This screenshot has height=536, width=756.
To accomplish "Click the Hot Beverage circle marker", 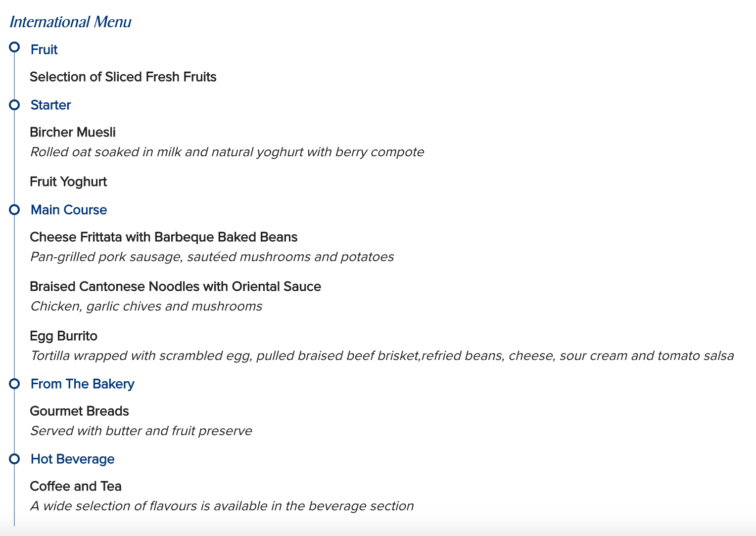I will click(x=14, y=459).
